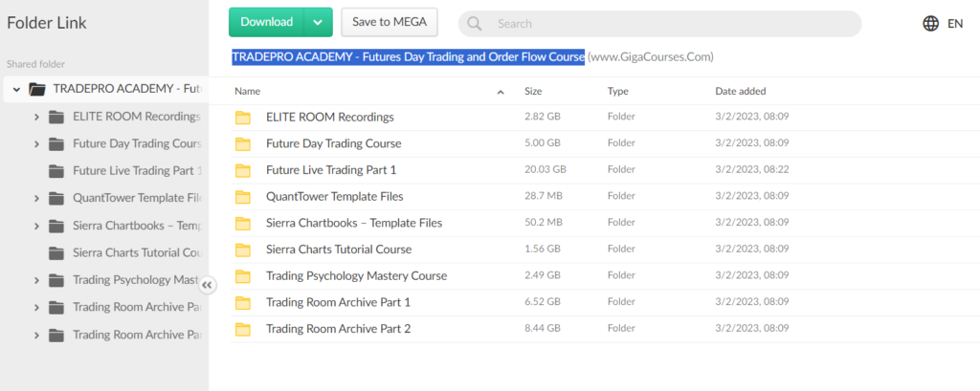Click sidebar folder icon for Future Day Trading

(x=56, y=144)
